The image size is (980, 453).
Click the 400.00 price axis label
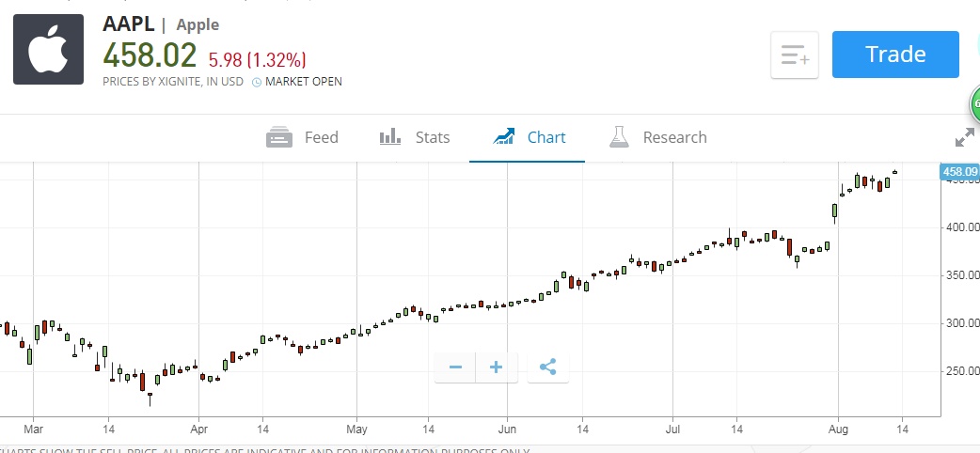[x=959, y=227]
